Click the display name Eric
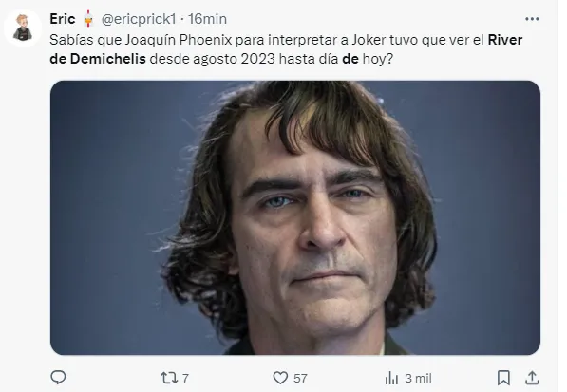The image size is (567, 392). pyautogui.click(x=63, y=19)
